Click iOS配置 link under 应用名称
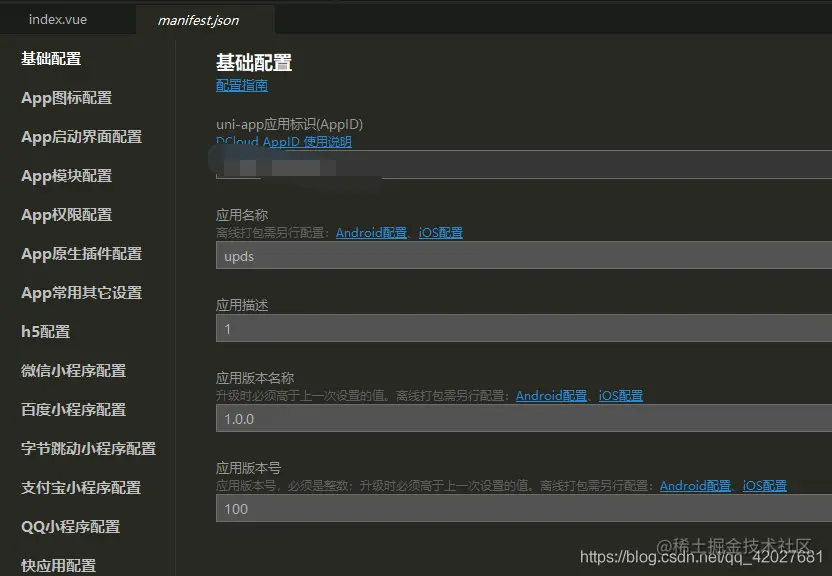This screenshot has width=832, height=576. pyautogui.click(x=441, y=232)
